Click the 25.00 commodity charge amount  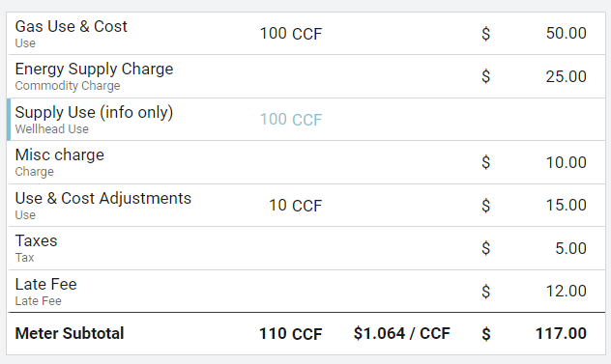coord(566,76)
